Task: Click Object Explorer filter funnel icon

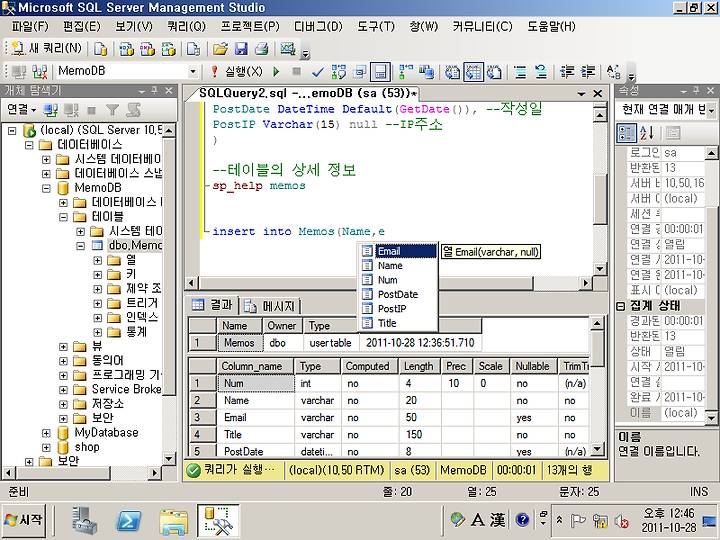Action: (x=112, y=110)
